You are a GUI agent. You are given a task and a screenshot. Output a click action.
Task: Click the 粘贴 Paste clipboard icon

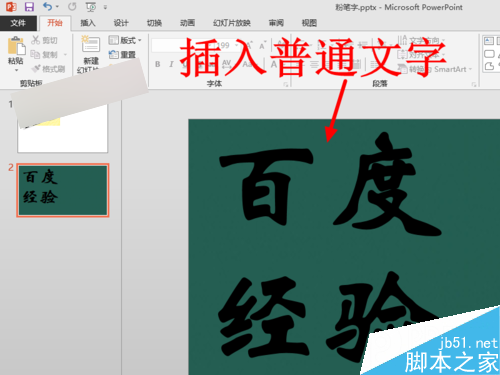point(16,45)
